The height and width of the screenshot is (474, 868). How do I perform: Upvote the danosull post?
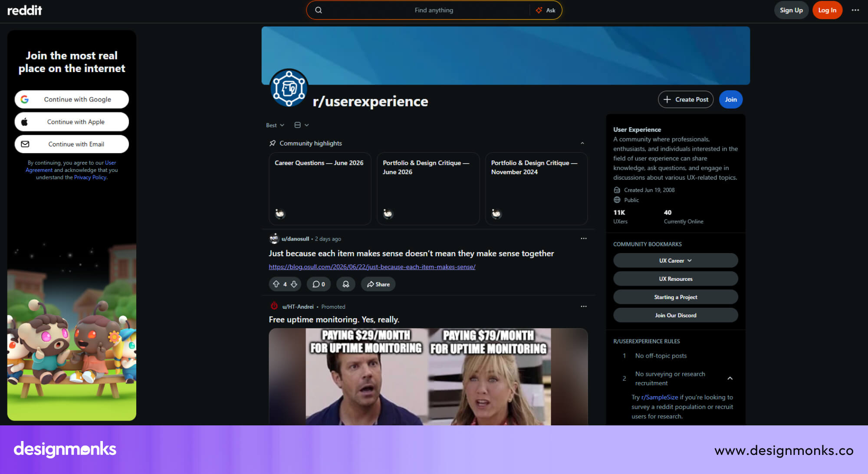click(x=276, y=284)
